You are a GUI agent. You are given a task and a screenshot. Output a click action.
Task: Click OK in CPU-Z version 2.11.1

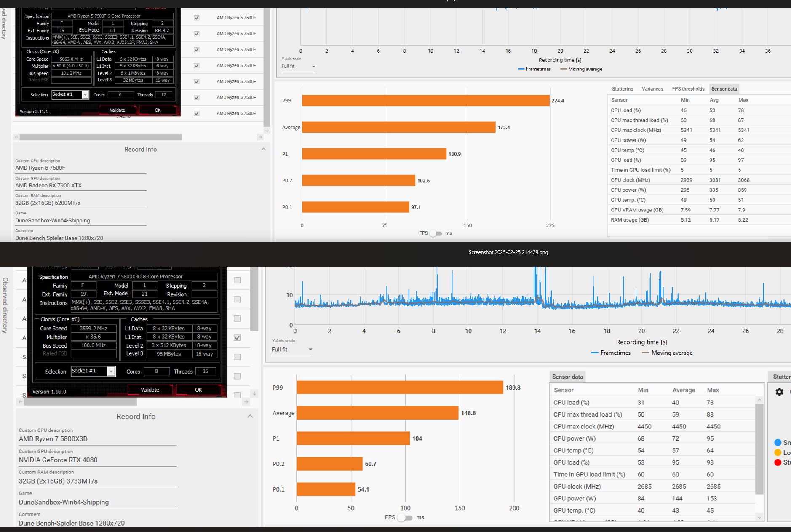click(x=158, y=110)
